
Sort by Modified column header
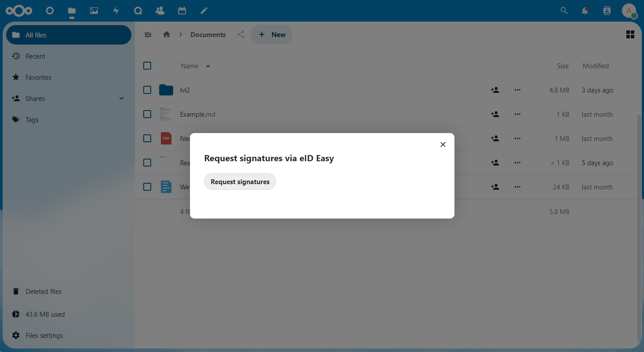tap(596, 66)
